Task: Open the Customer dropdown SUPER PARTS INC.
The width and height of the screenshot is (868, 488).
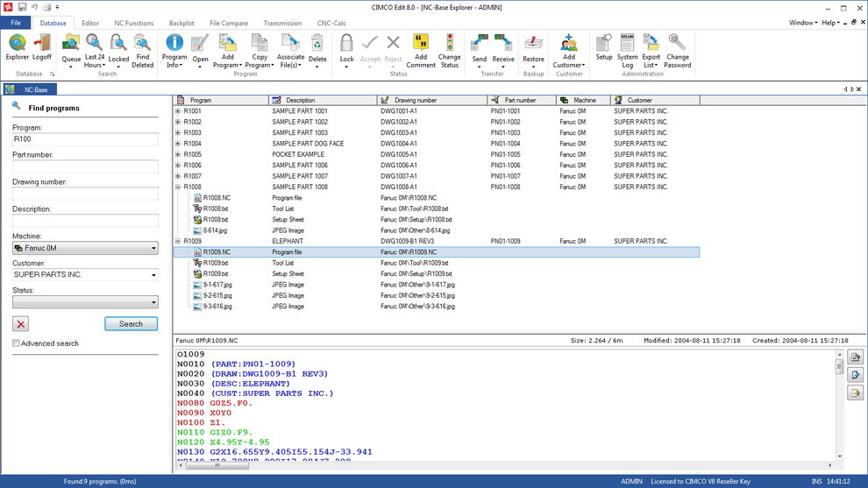Action: (85, 275)
